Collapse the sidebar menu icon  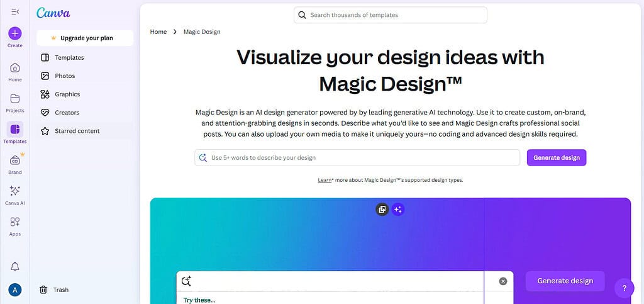(15, 12)
